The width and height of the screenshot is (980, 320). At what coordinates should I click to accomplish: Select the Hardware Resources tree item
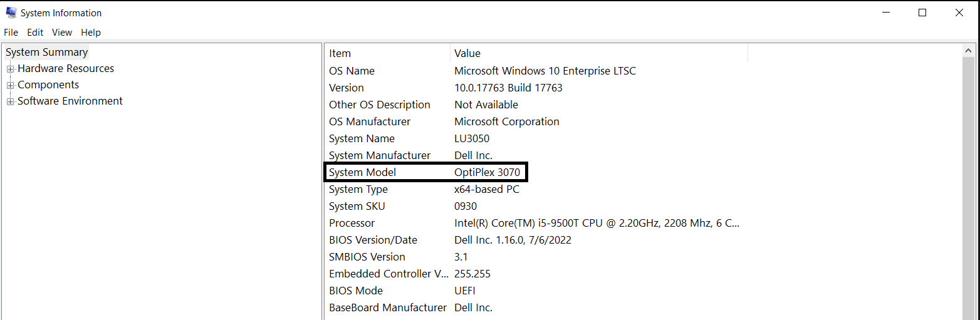pyautogui.click(x=66, y=69)
